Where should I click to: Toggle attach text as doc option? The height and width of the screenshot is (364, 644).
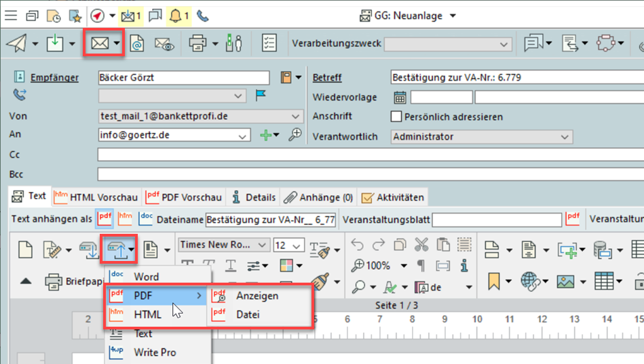click(x=146, y=219)
